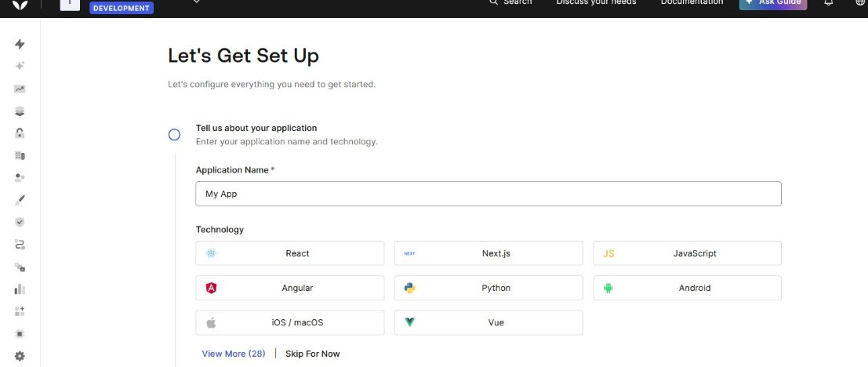
Task: Click Skip For Now
Action: [313, 354]
